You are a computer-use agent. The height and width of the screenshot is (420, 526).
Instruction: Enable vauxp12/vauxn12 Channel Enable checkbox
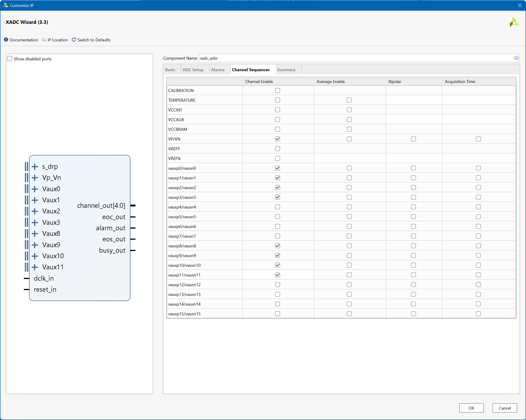(278, 285)
